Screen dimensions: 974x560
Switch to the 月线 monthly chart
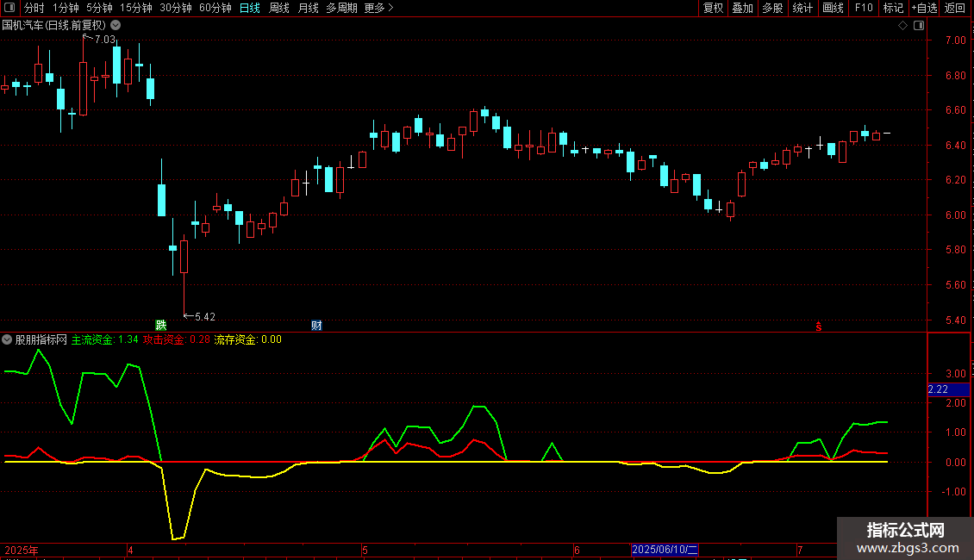(x=308, y=8)
